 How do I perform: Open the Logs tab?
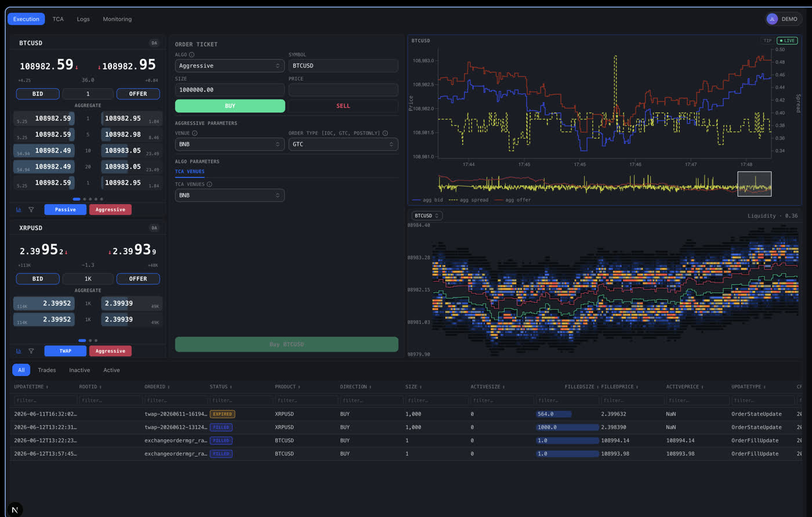pyautogui.click(x=83, y=19)
